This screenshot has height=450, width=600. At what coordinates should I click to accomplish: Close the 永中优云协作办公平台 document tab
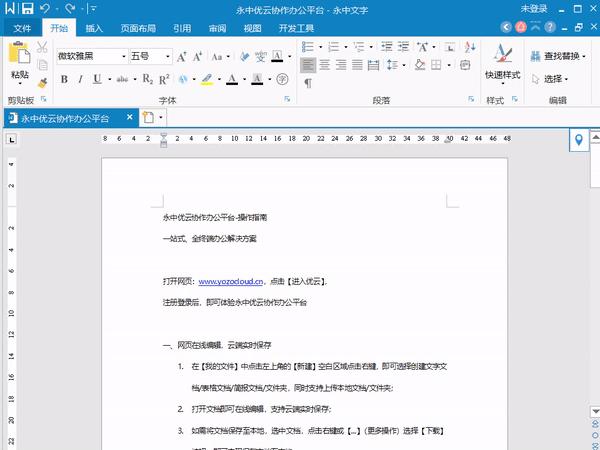(130, 117)
